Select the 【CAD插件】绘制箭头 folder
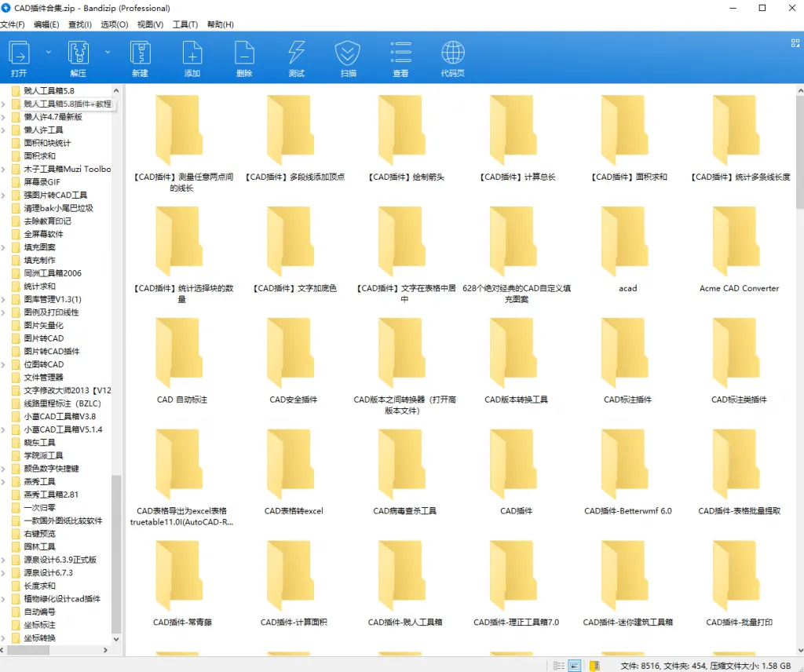 click(404, 138)
